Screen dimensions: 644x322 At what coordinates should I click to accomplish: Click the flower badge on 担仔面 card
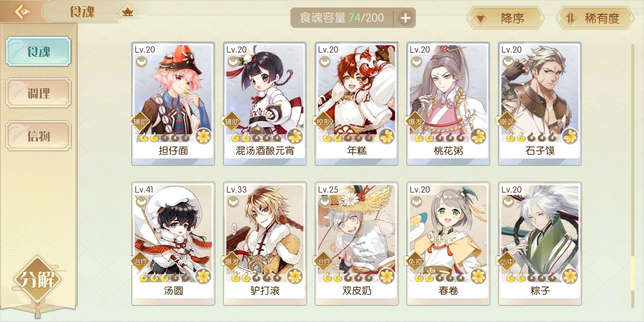point(204,136)
